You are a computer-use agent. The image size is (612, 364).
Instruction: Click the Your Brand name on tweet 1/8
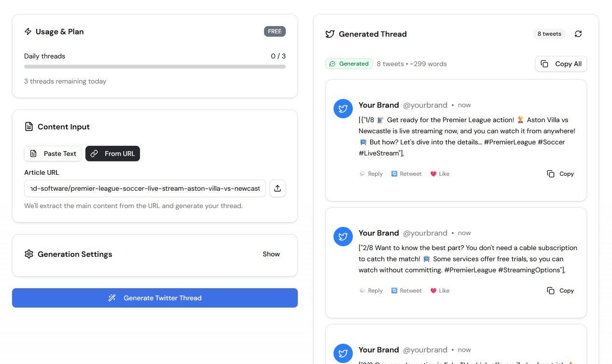point(379,105)
